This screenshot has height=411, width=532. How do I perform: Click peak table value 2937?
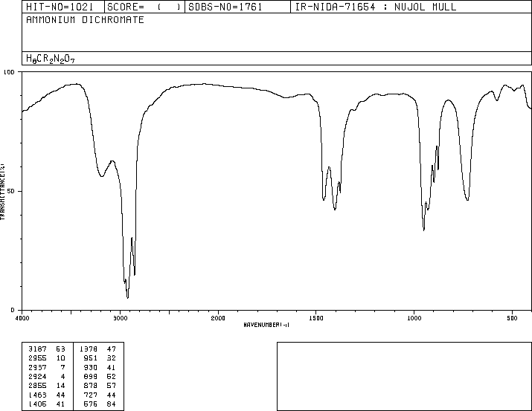[37, 367]
